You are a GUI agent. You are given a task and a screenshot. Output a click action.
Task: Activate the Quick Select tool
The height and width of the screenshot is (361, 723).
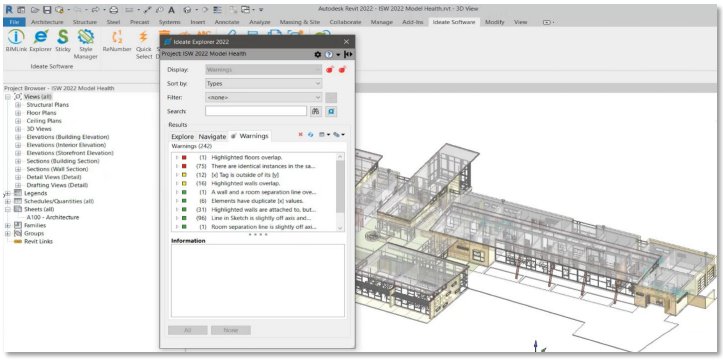coord(143,44)
